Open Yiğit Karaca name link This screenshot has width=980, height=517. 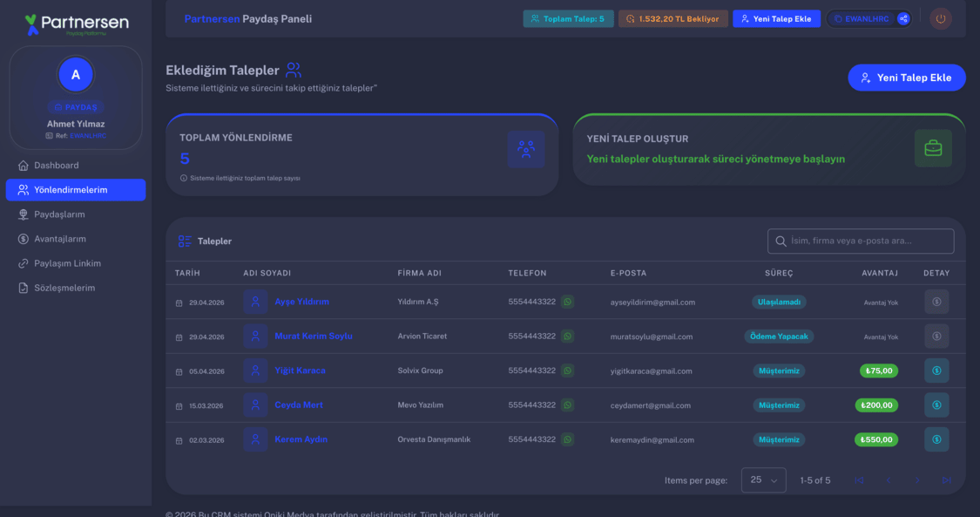click(300, 370)
